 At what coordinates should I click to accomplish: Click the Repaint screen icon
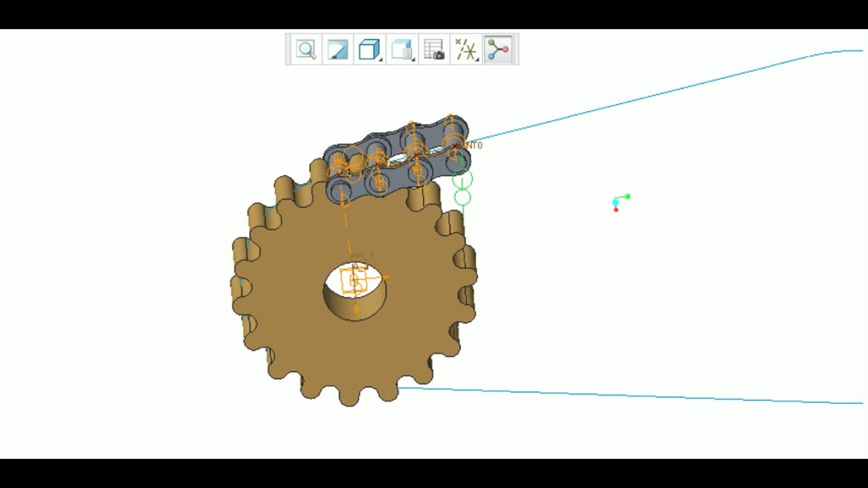338,49
